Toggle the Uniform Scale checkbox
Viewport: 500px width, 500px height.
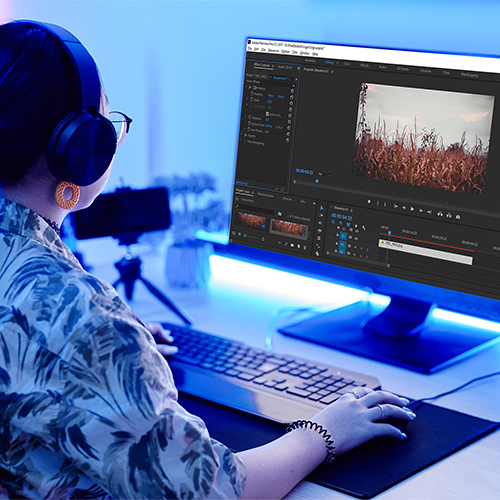[267, 114]
